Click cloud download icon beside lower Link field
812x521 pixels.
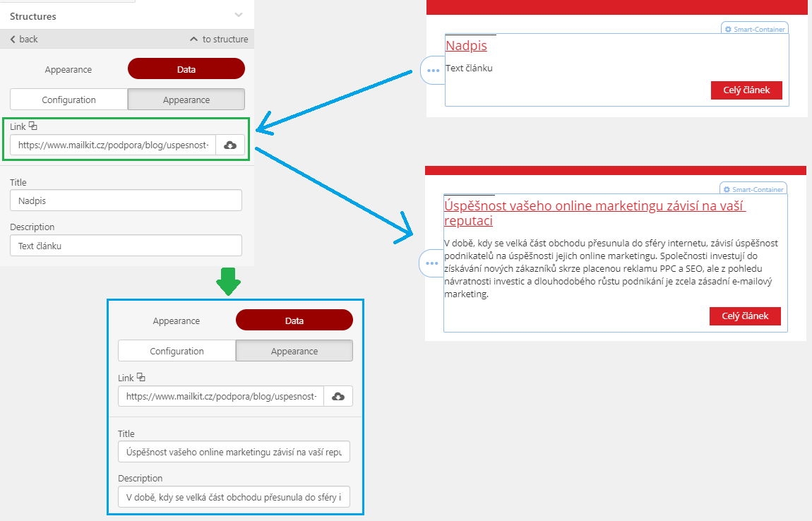pos(338,396)
